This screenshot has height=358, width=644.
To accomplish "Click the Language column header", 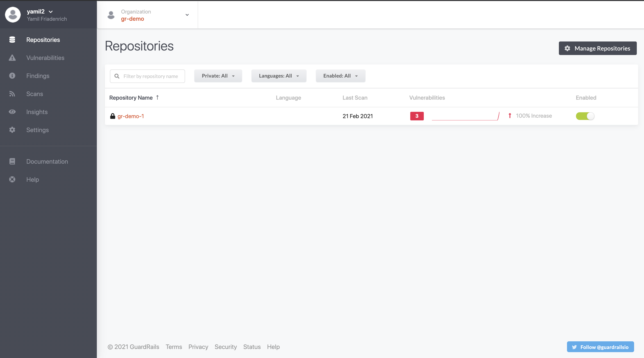I will [288, 97].
